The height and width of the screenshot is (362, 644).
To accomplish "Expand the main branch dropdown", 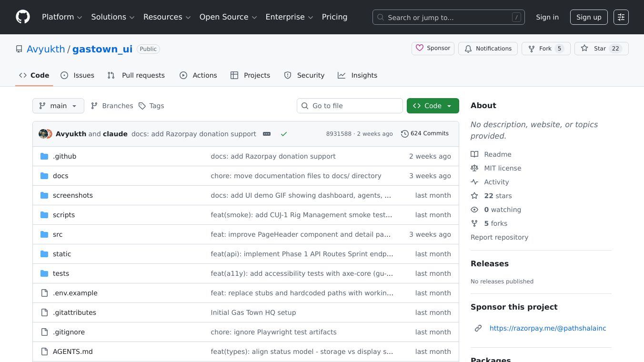I will point(58,106).
